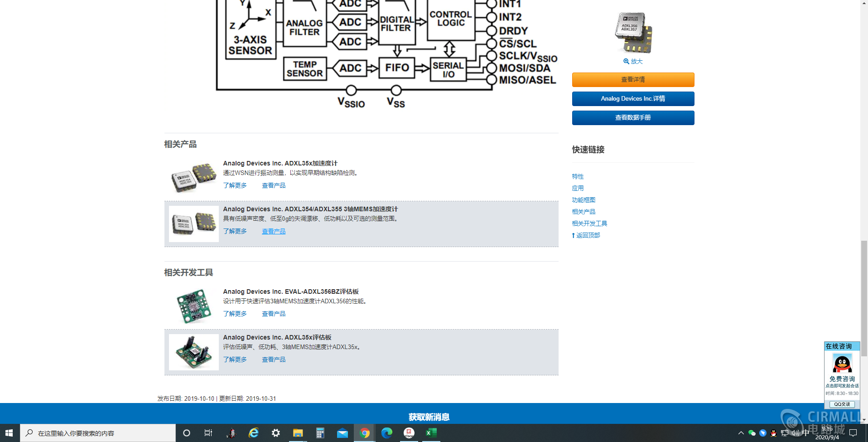The width and height of the screenshot is (868, 442).
Task: Click the 免费咨询 text in chat widget
Action: pos(842,379)
